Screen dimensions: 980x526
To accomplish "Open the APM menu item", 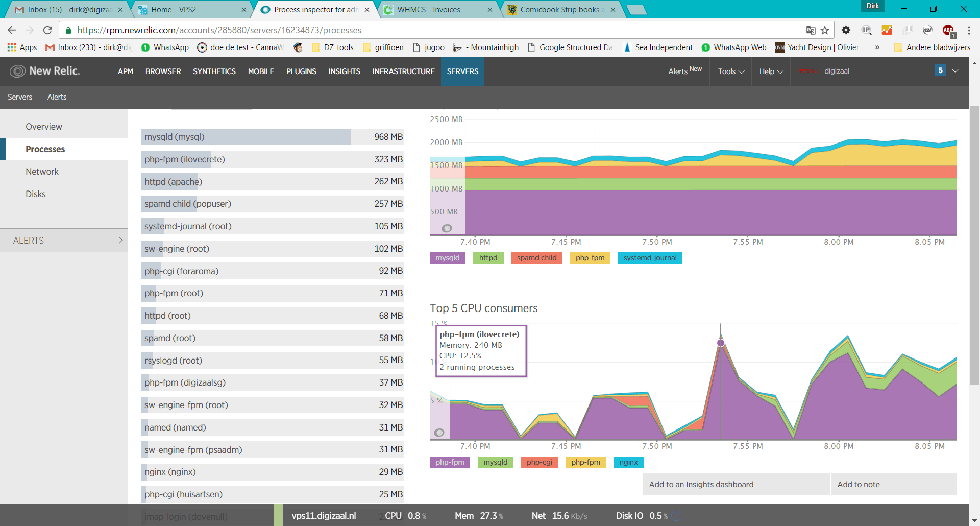I will pos(126,71).
